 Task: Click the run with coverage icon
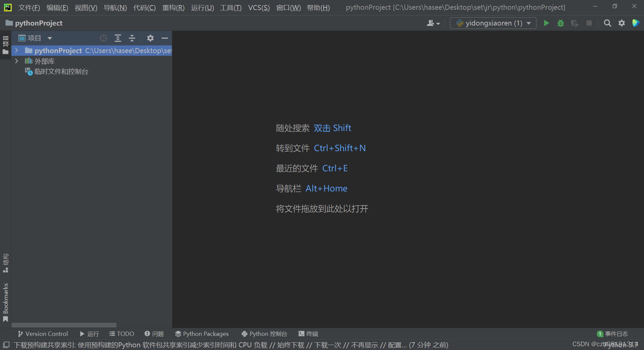coord(575,23)
